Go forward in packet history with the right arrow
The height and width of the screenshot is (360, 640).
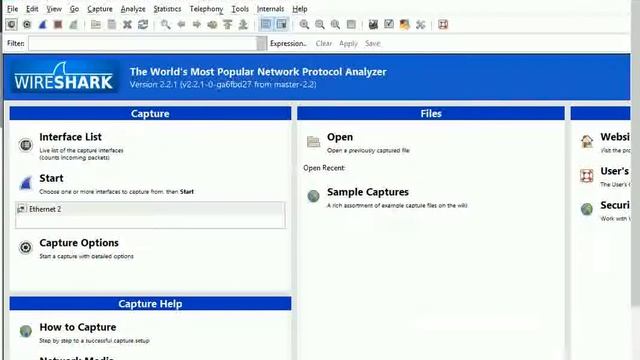[197, 24]
